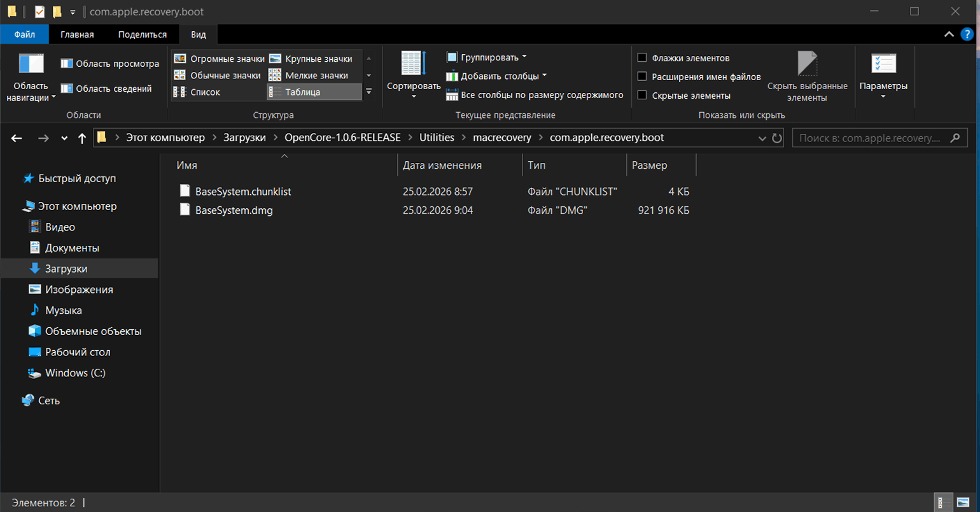
Task: Sort by the Имя column header
Action: point(284,165)
